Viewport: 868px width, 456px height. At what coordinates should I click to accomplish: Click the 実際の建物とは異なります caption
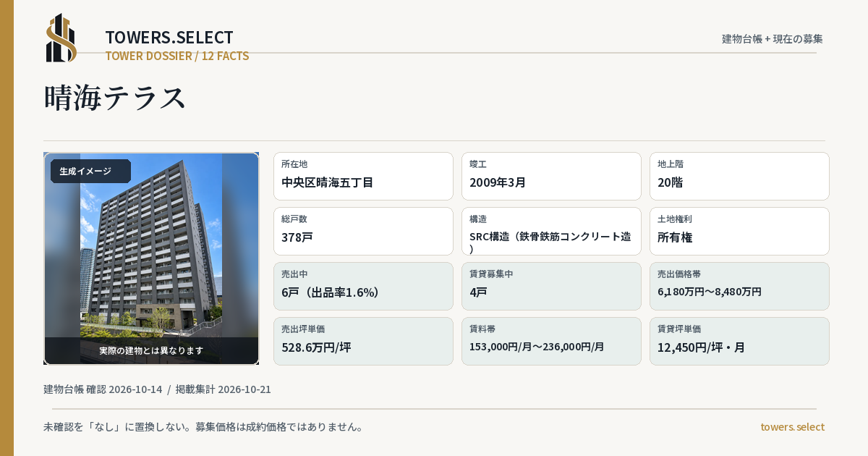tap(151, 350)
